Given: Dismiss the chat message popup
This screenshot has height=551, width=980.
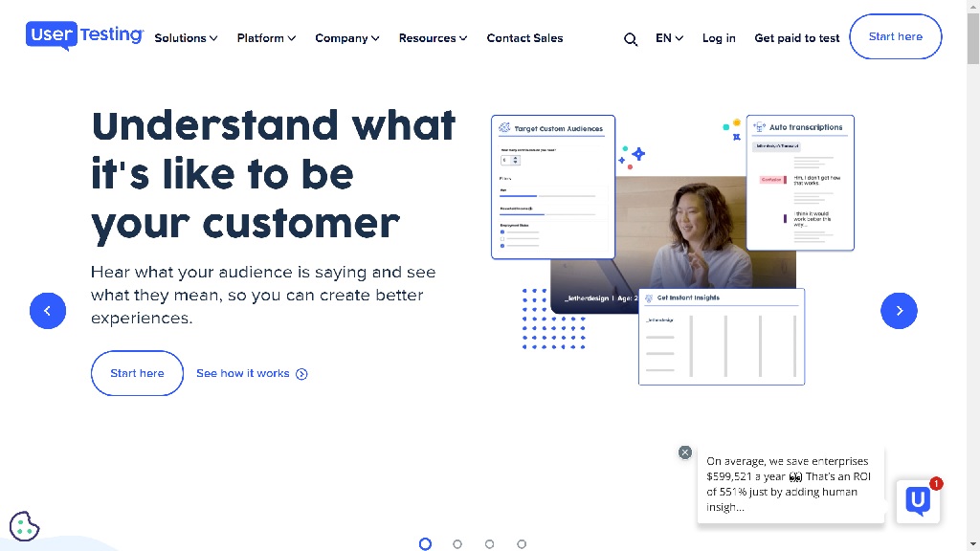Looking at the screenshot, I should (685, 452).
